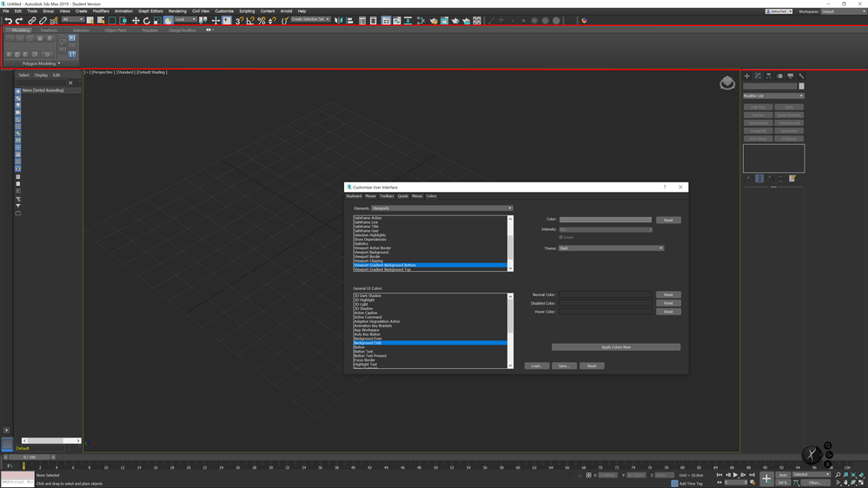The width and height of the screenshot is (868, 488).
Task: Click the Load... button in dialog
Action: tap(536, 366)
